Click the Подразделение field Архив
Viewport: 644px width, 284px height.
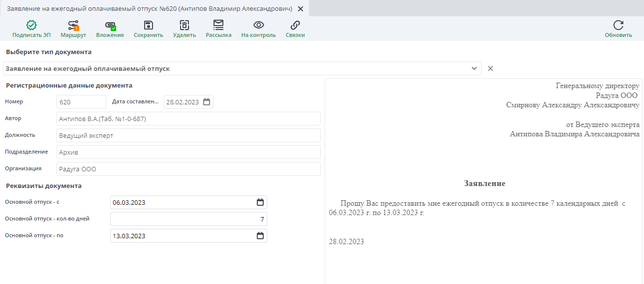[188, 152]
